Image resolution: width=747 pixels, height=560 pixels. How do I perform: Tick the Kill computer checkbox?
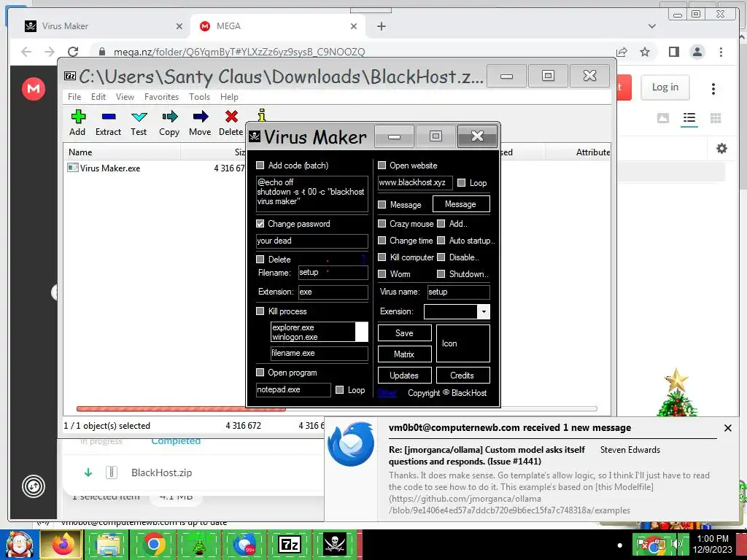point(382,257)
